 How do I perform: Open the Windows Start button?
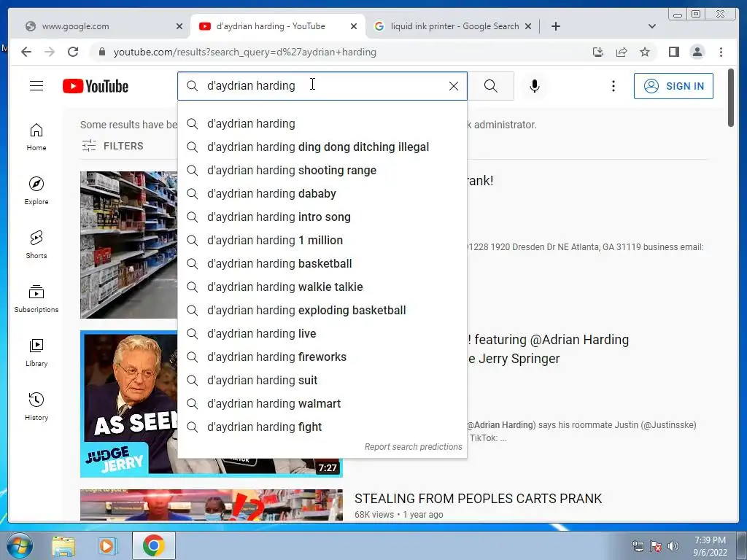point(18,545)
